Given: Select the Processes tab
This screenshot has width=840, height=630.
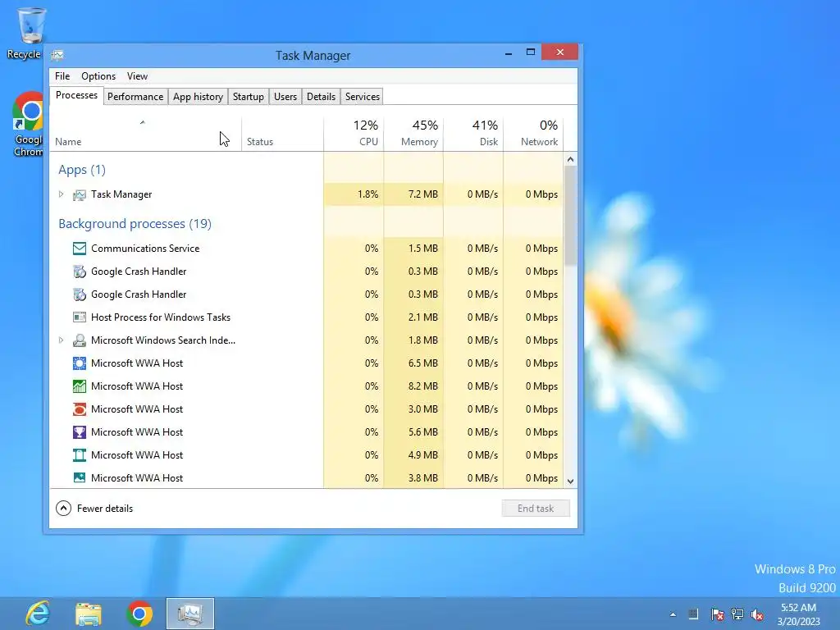Looking at the screenshot, I should (x=76, y=95).
